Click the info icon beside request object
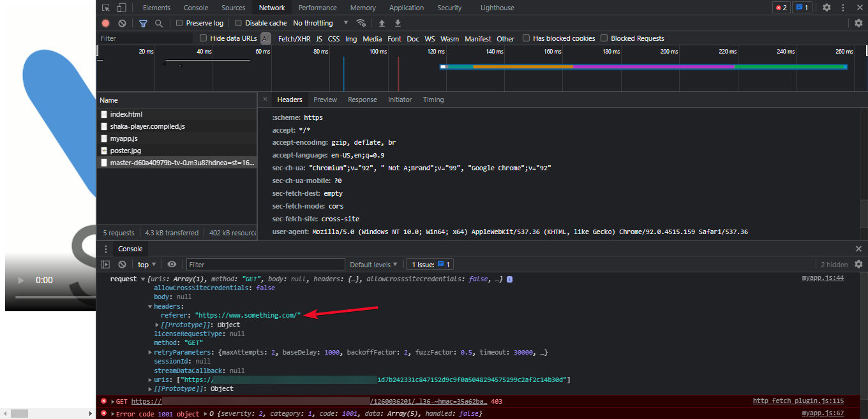 (510, 279)
